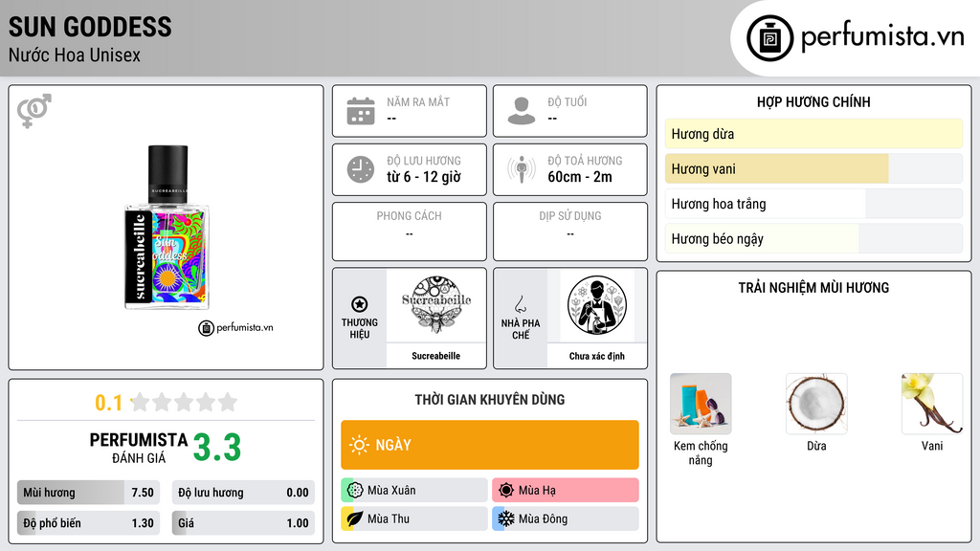The image size is (980, 551).
Task: Click the 'từ 6 - 12 giờ' longevity value
Action: coord(424,177)
